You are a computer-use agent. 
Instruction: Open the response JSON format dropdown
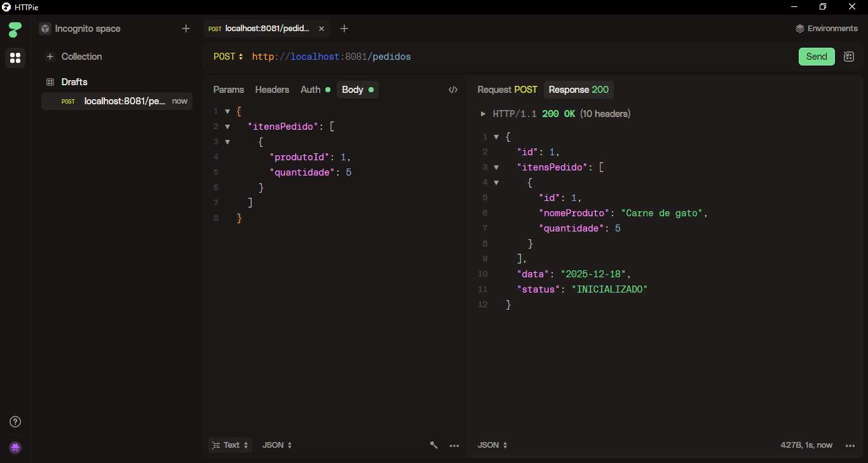[x=492, y=445]
